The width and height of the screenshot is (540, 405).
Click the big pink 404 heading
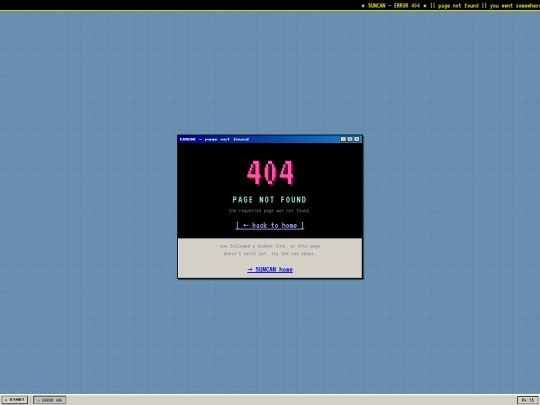click(270, 173)
